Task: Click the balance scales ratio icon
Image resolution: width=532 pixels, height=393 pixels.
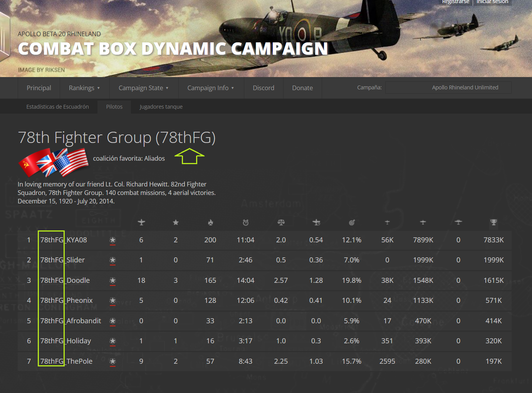Action: coord(281,222)
